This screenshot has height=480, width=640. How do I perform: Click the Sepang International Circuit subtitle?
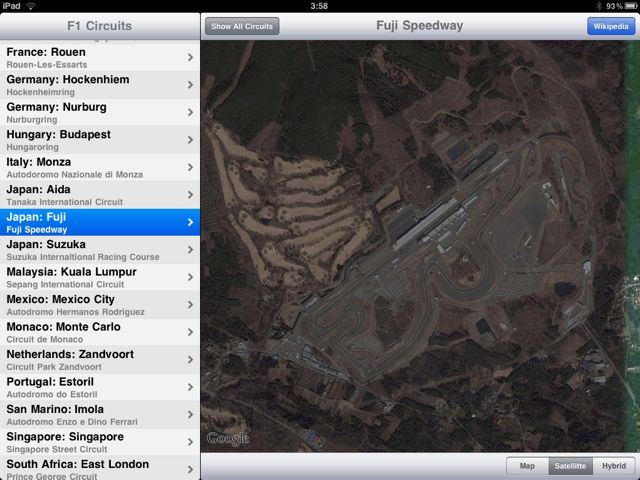(x=65, y=284)
